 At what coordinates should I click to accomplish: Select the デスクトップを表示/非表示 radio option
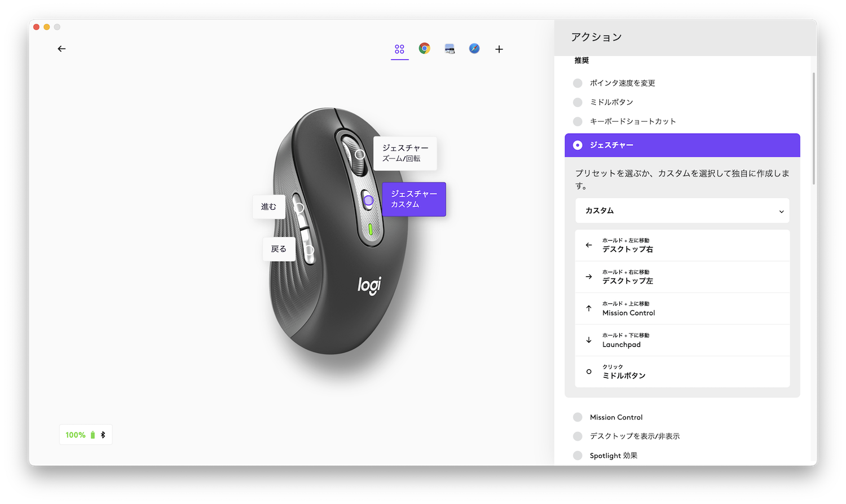click(578, 436)
